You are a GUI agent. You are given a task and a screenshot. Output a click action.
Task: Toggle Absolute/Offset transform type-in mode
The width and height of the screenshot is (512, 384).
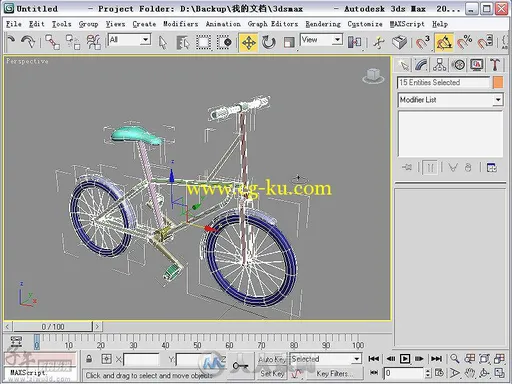click(106, 359)
